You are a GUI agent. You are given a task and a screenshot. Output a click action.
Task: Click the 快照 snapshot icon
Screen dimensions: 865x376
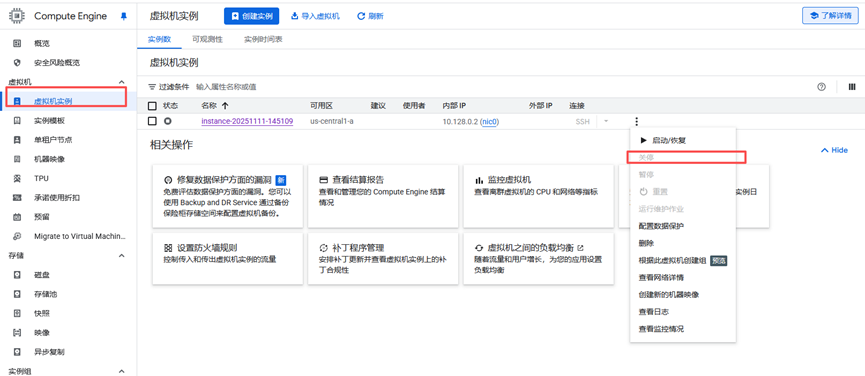[x=17, y=314]
